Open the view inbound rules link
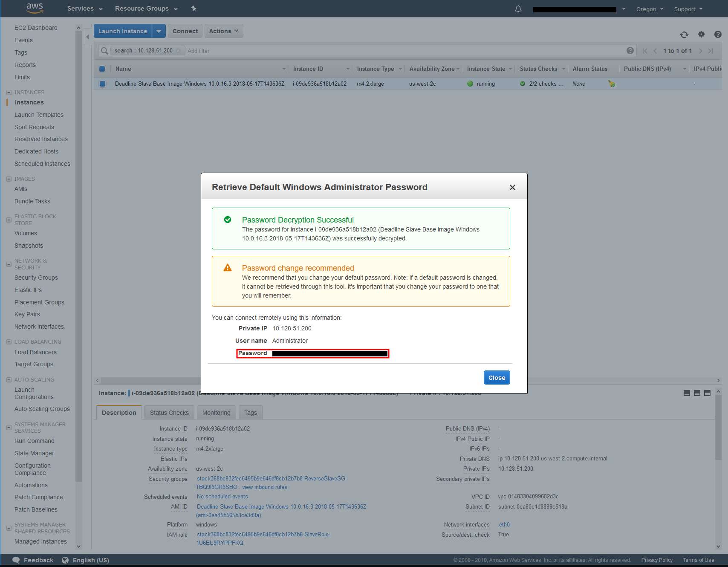Screen dimensions: 728x567 [x=264, y=487]
